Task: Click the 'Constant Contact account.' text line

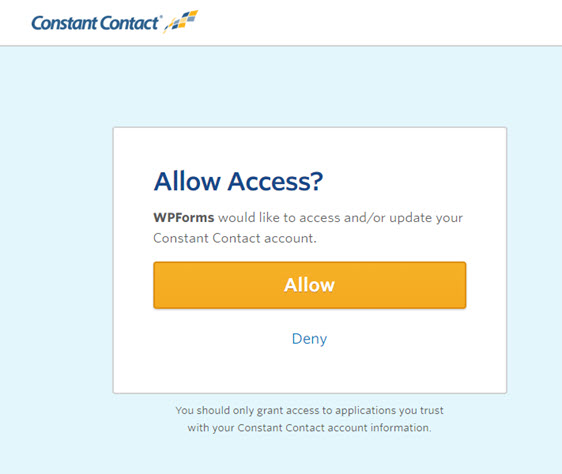Action: [x=235, y=238]
